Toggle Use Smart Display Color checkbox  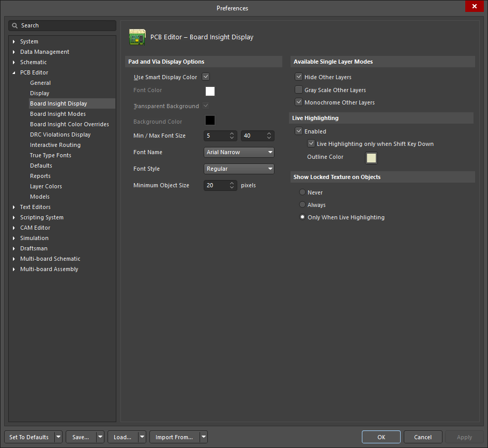[206, 77]
